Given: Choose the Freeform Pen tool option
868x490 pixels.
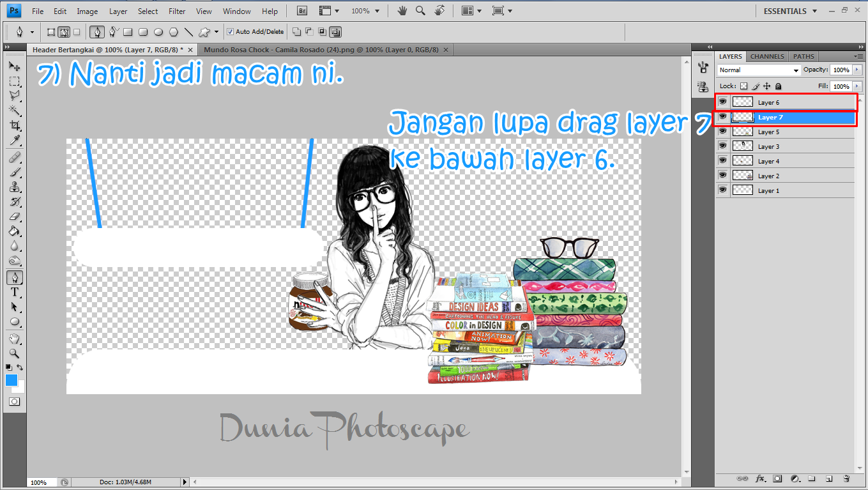Looking at the screenshot, I should coord(114,31).
